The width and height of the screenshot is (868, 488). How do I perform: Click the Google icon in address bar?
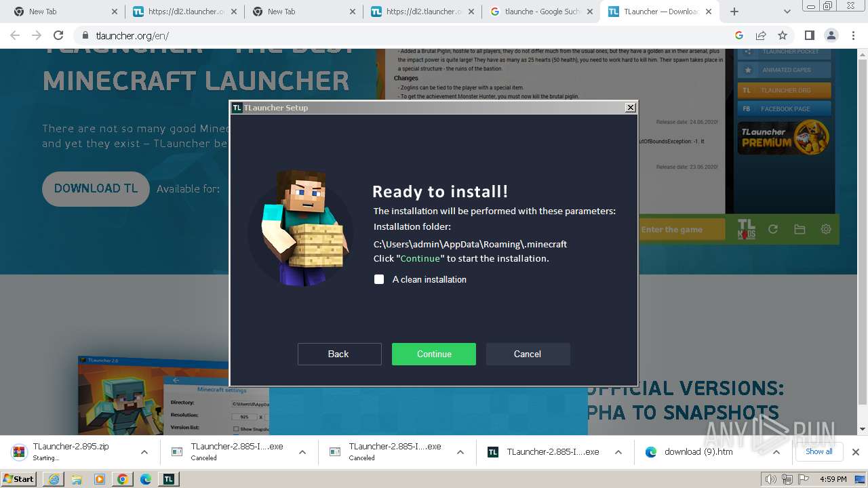(x=739, y=36)
